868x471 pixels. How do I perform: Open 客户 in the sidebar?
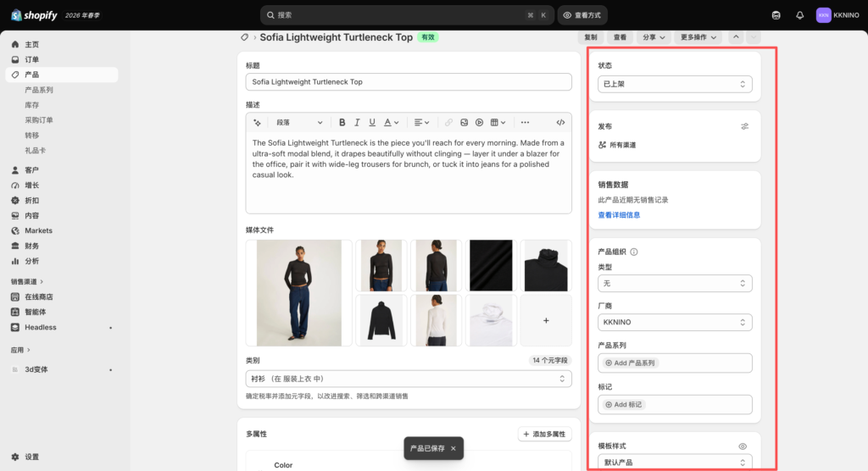(61, 170)
